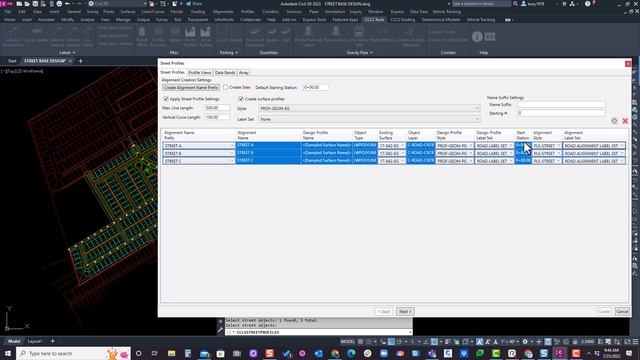Open STREET B alignment name prefix dropdown
This screenshot has width=640, height=360.
(231, 153)
